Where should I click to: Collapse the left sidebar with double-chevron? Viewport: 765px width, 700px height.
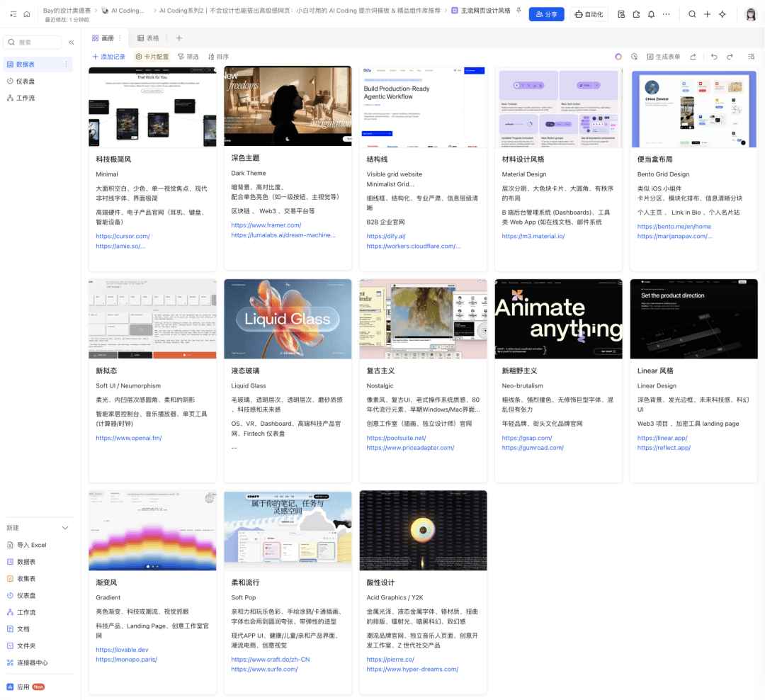71,43
